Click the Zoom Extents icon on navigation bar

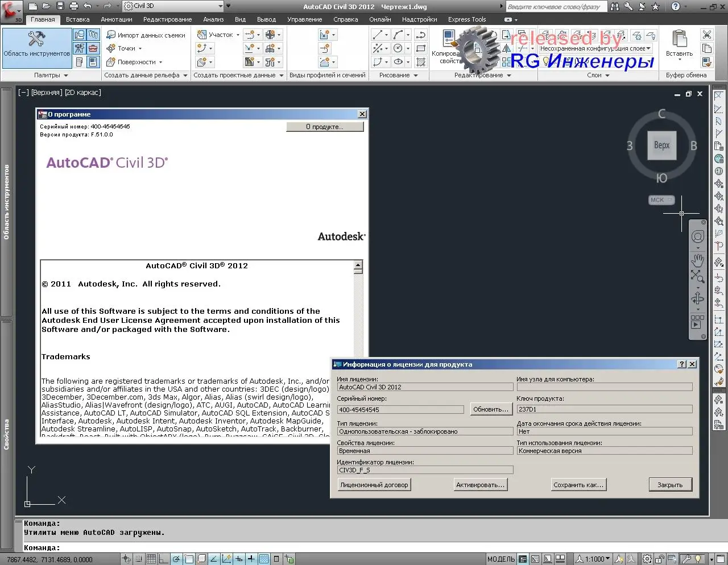(x=698, y=277)
